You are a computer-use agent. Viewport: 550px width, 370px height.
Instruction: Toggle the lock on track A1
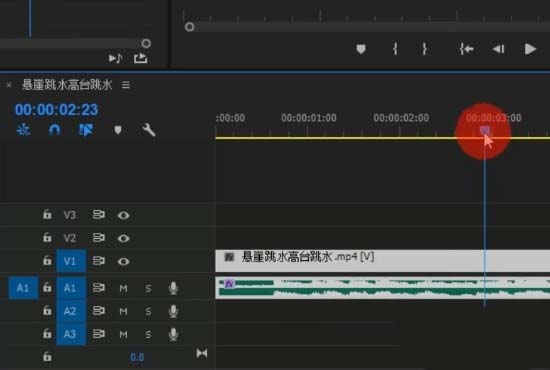pos(47,288)
